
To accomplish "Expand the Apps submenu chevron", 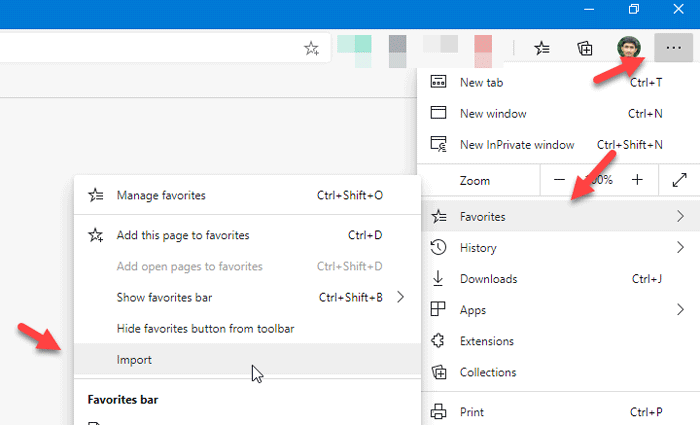I will tap(680, 309).
